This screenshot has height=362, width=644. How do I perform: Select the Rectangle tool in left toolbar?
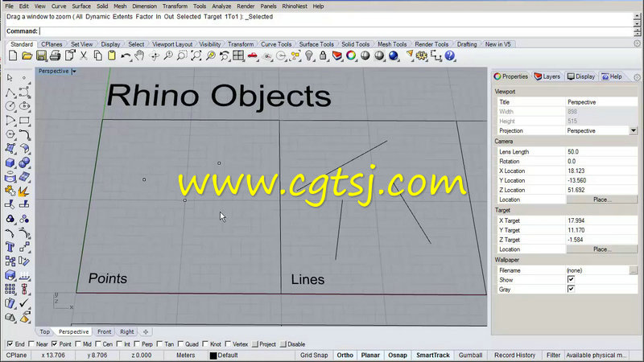click(x=24, y=120)
